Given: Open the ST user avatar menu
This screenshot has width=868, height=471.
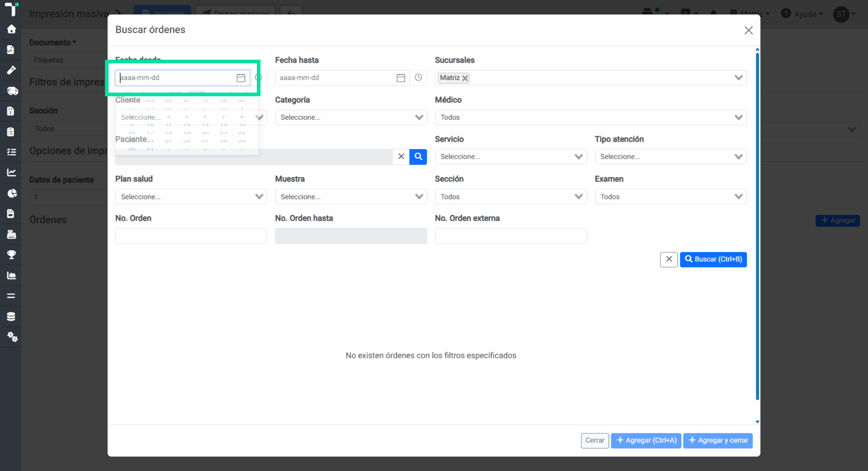Looking at the screenshot, I should pyautogui.click(x=844, y=14).
